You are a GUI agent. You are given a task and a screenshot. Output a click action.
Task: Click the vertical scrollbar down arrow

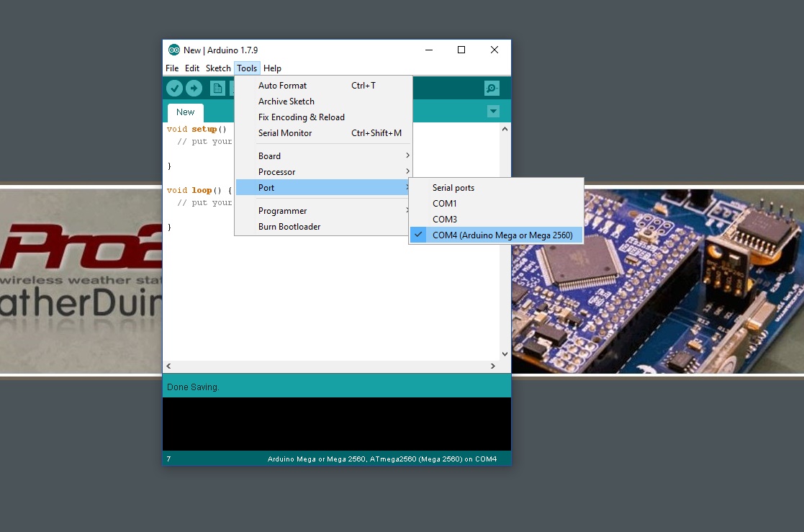505,354
